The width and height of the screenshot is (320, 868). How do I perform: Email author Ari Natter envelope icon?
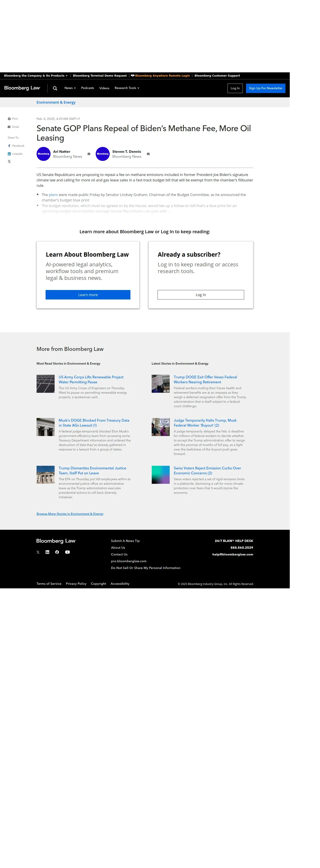coord(89,154)
